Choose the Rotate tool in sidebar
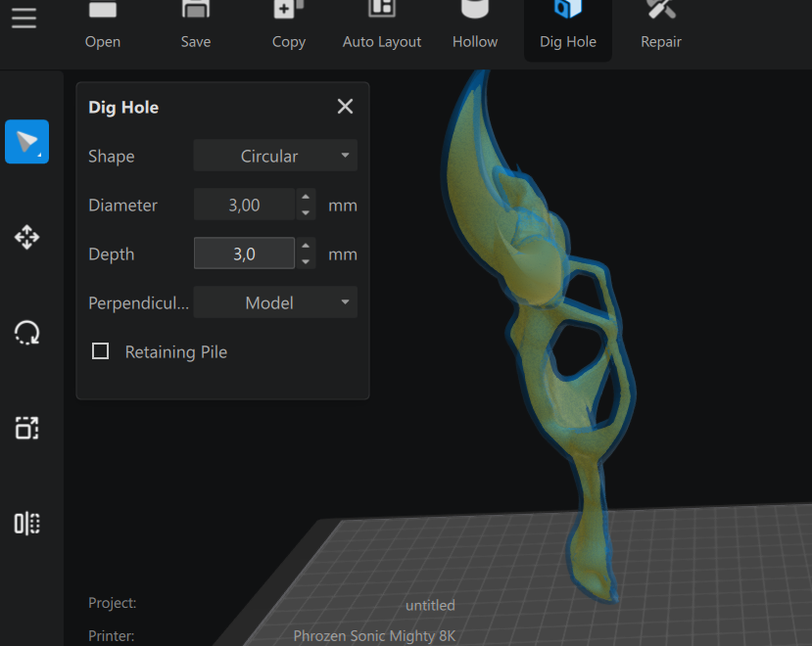The width and height of the screenshot is (812, 646). 26,333
